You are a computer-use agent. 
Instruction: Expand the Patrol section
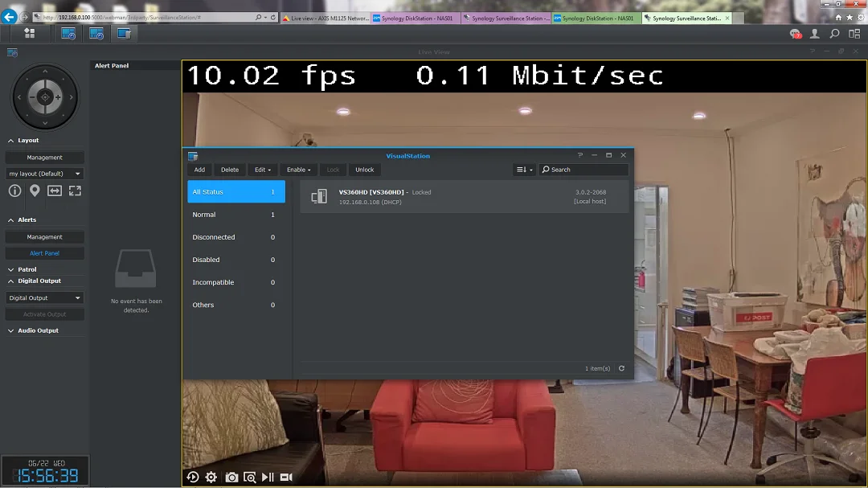point(11,270)
